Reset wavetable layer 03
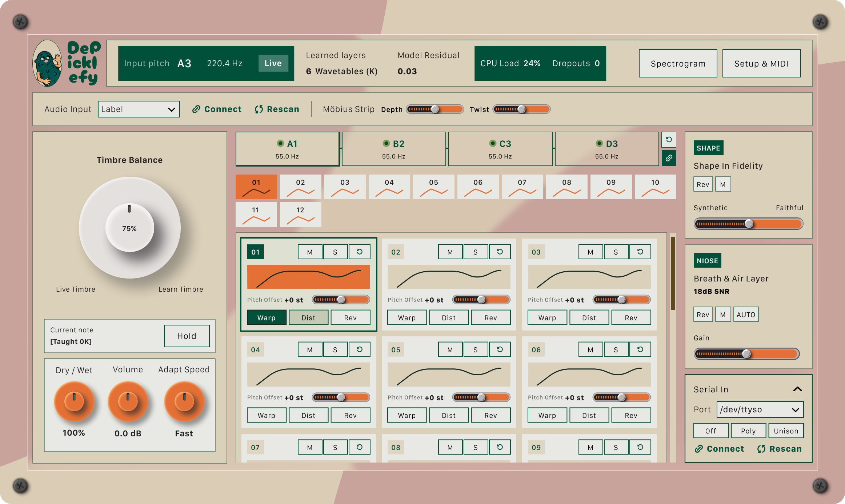845x504 pixels. [640, 252]
